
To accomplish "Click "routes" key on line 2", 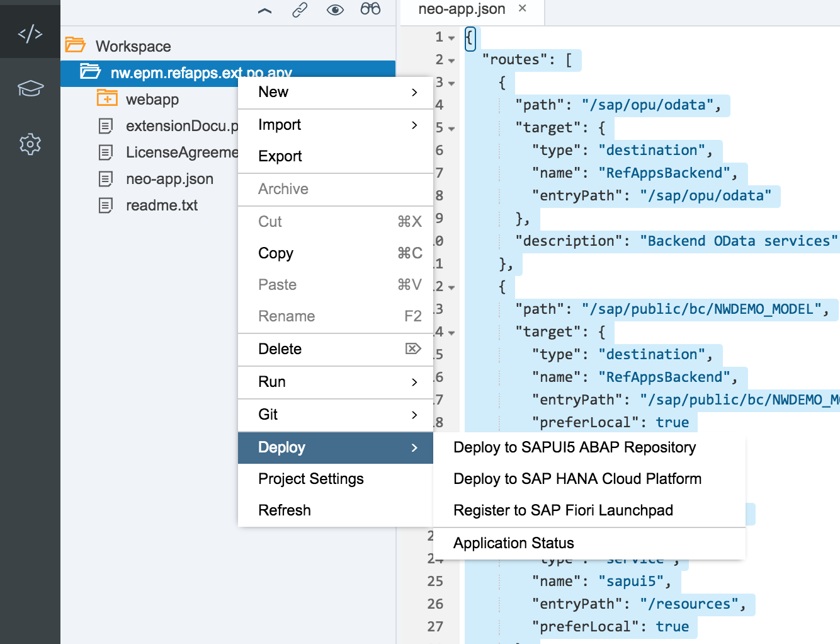I will click(x=514, y=59).
